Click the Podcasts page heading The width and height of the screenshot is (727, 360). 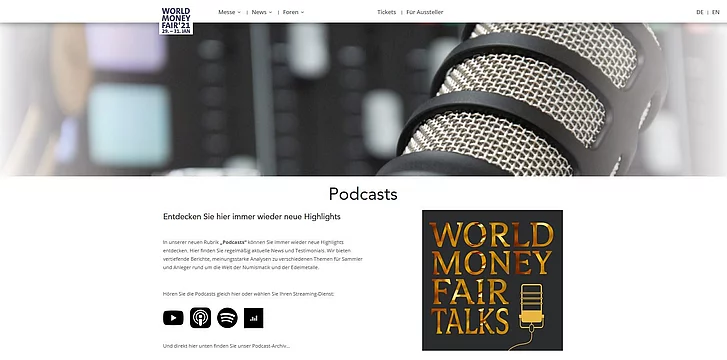[x=363, y=194]
